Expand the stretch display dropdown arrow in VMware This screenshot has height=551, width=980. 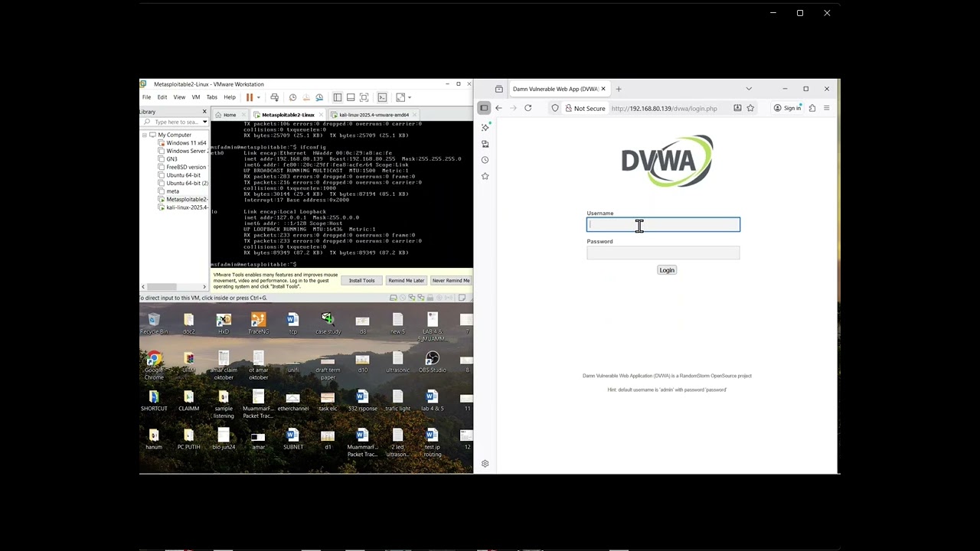click(410, 97)
